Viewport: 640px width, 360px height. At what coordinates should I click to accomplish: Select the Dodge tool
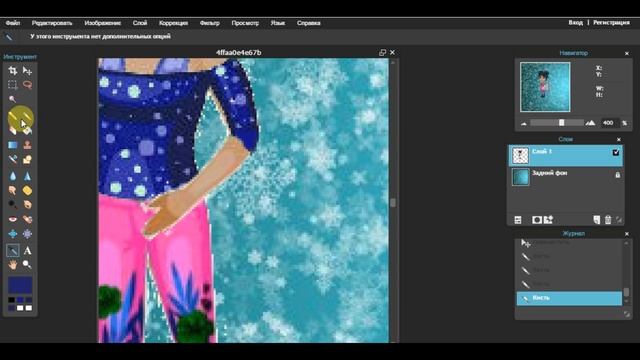pyautogui.click(x=13, y=204)
